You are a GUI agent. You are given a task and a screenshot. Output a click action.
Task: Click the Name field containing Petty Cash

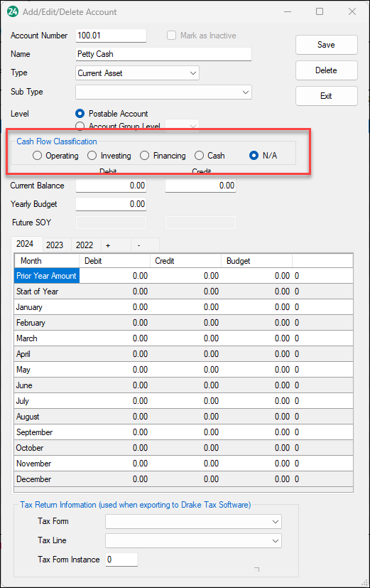click(163, 54)
